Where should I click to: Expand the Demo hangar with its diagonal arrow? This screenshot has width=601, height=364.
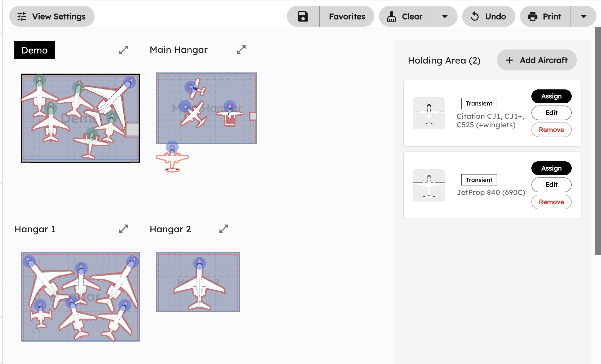(123, 50)
